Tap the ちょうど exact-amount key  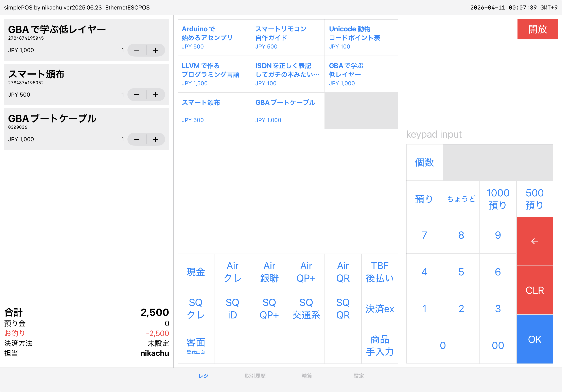[x=461, y=199]
